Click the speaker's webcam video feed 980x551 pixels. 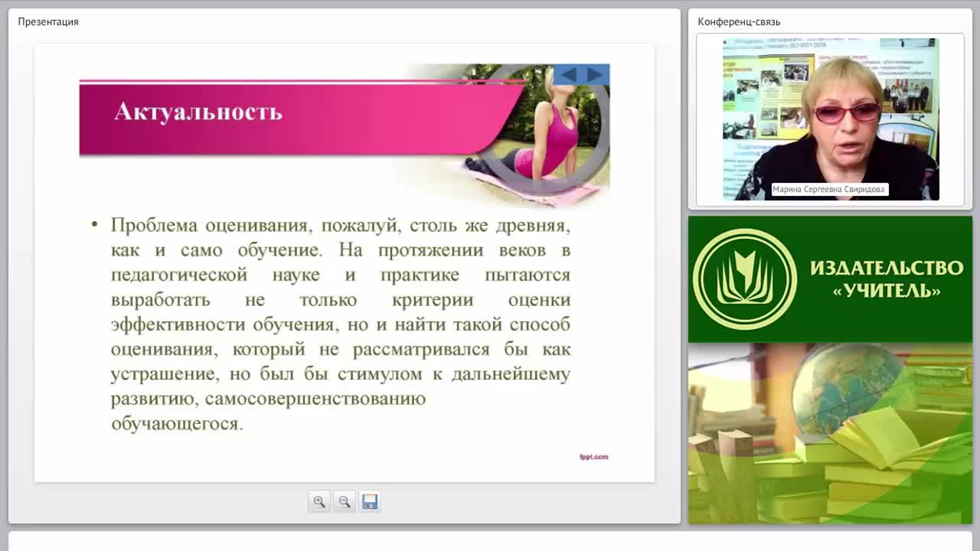831,119
